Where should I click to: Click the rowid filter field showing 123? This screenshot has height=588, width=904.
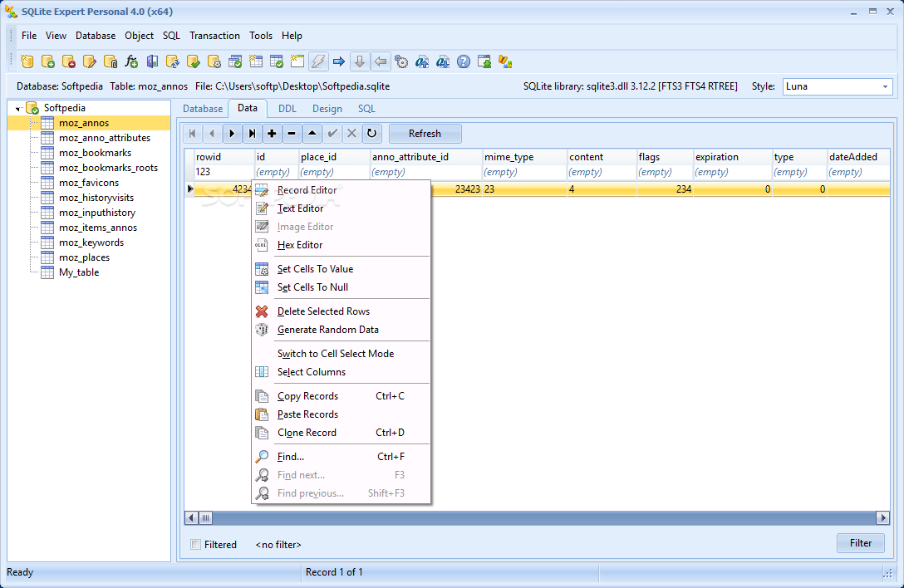[x=224, y=172]
